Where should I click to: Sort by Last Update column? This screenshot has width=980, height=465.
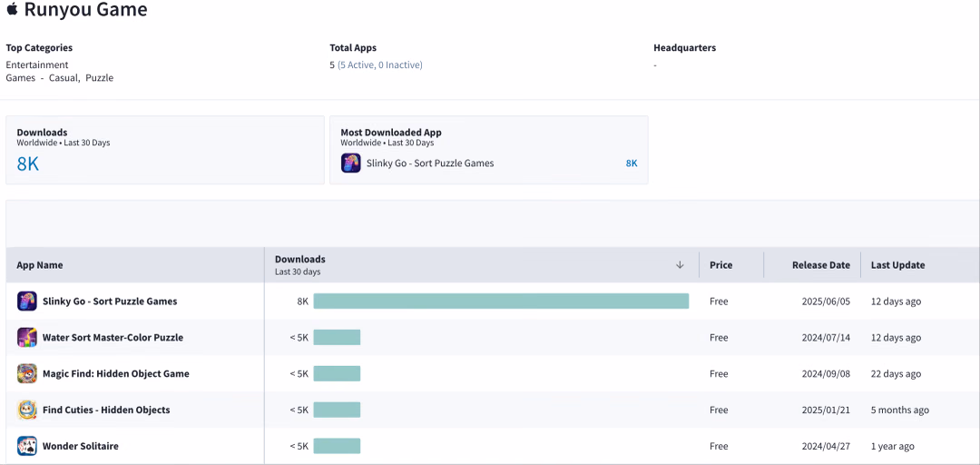(x=897, y=264)
